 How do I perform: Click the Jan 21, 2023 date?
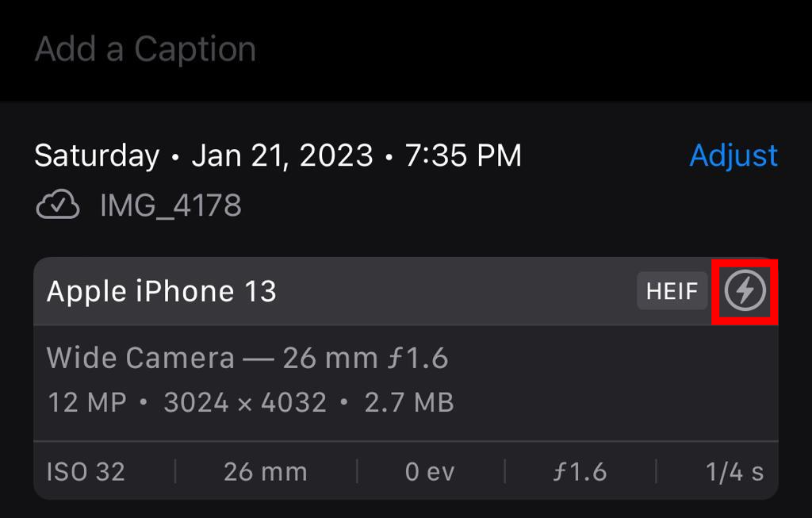[x=282, y=155]
